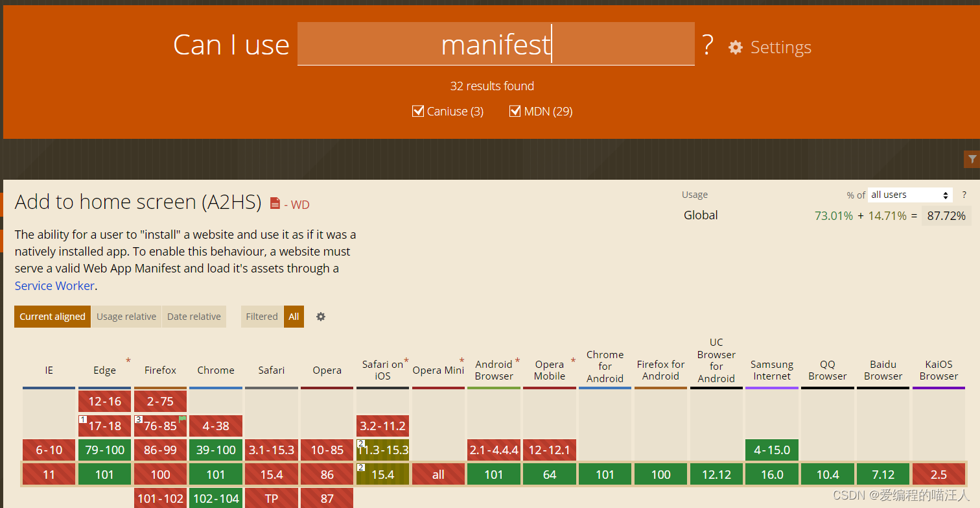Open the Service Worker link

tap(55, 285)
